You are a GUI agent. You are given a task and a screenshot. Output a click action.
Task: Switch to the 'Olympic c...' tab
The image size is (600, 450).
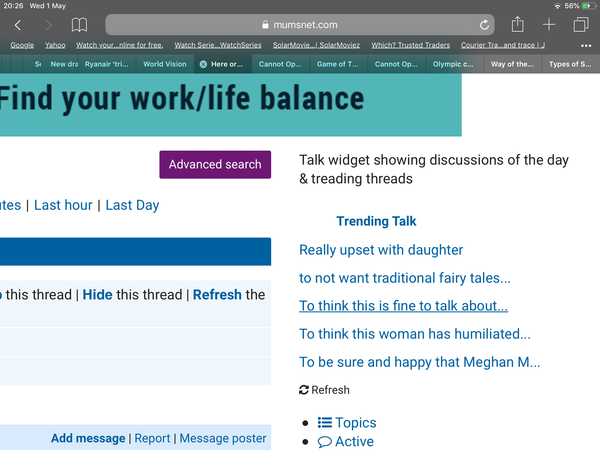453,64
